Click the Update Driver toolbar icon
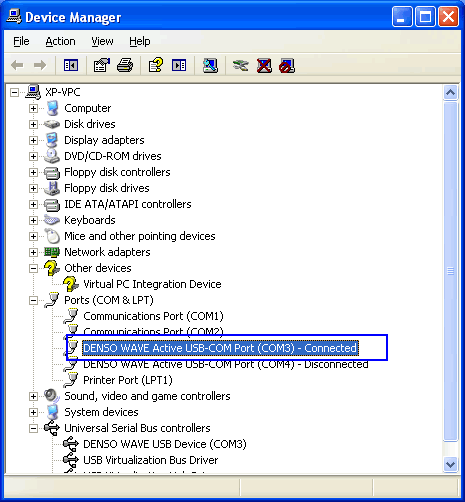Viewport: 465px width, 502px height. pos(240,65)
